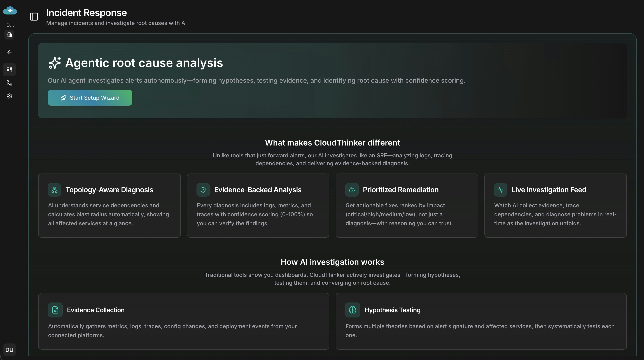Click the sitemap icon on Topology-Aware Diagnosis card
644x360 pixels.
pos(55,190)
